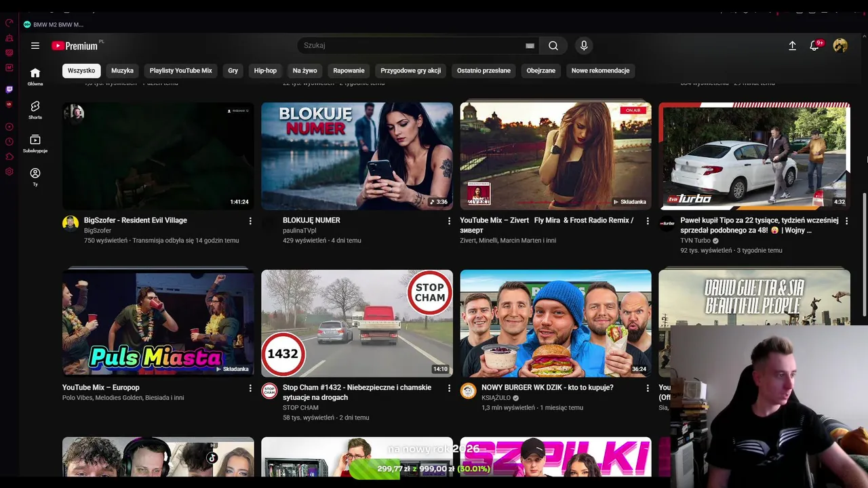The image size is (868, 488).
Task: Open Subskrypcje in the sidebar
Action: coord(35,144)
